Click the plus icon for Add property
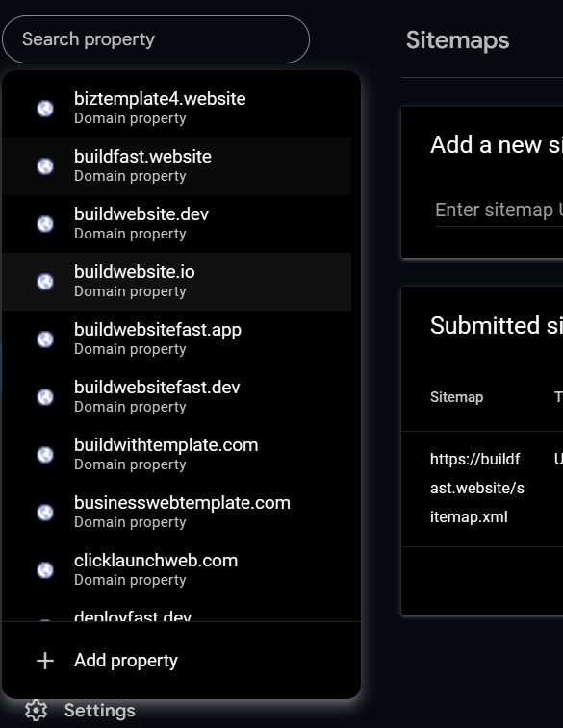 tap(45, 661)
